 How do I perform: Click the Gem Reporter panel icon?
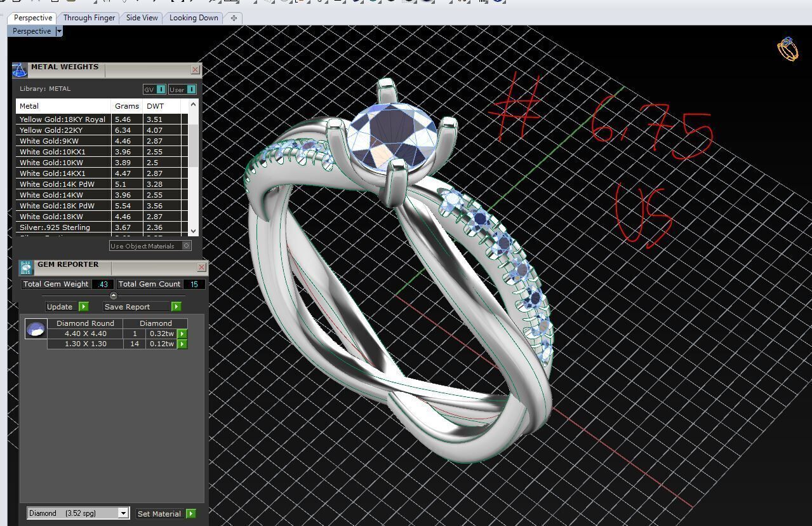[26, 267]
